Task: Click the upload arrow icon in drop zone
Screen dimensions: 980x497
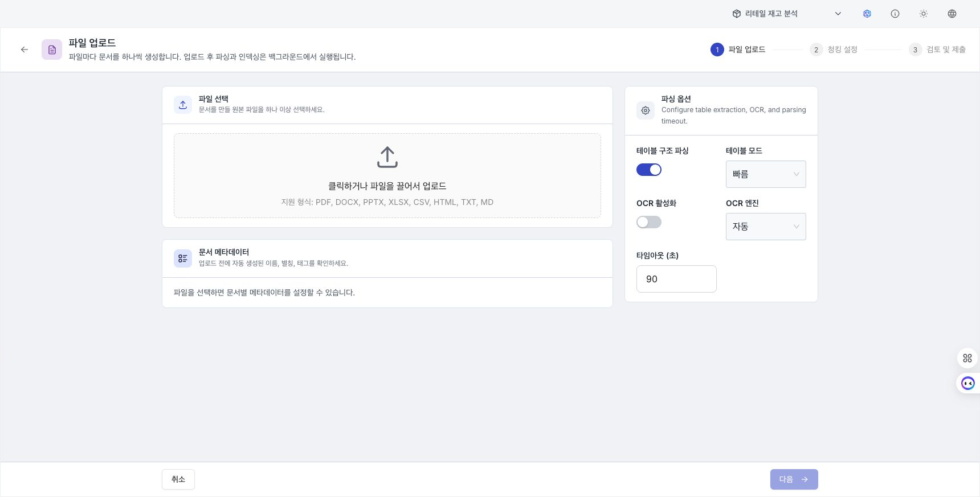Action: (x=387, y=157)
